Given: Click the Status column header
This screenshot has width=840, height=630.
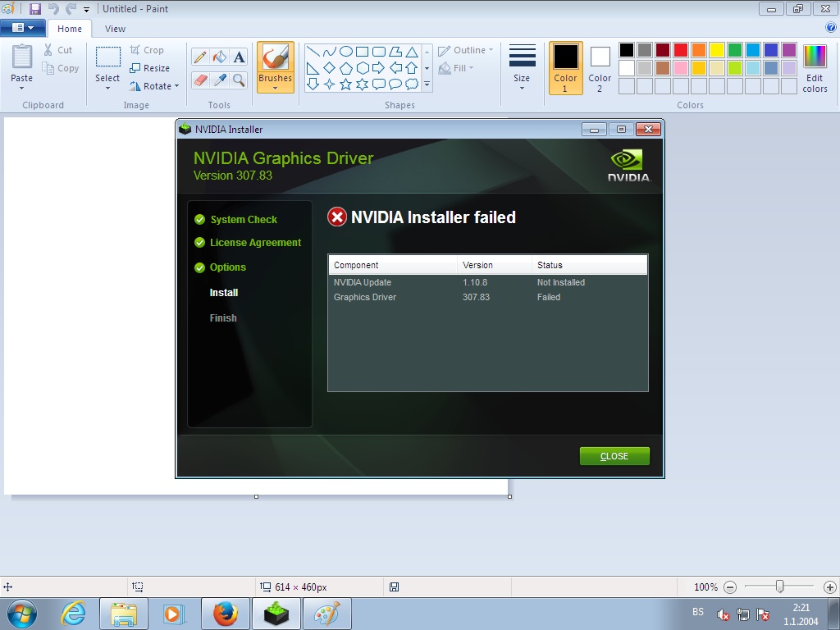Looking at the screenshot, I should pos(589,265).
